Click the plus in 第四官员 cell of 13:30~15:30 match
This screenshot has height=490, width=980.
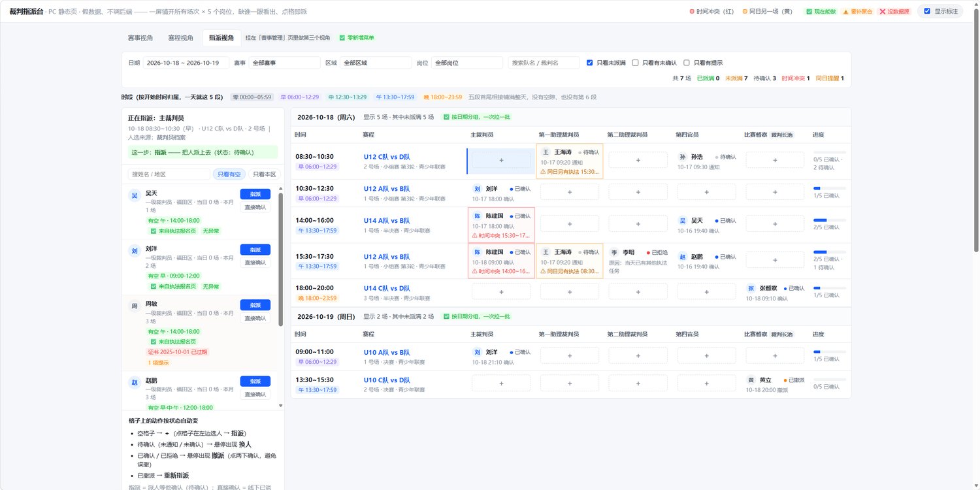click(707, 383)
